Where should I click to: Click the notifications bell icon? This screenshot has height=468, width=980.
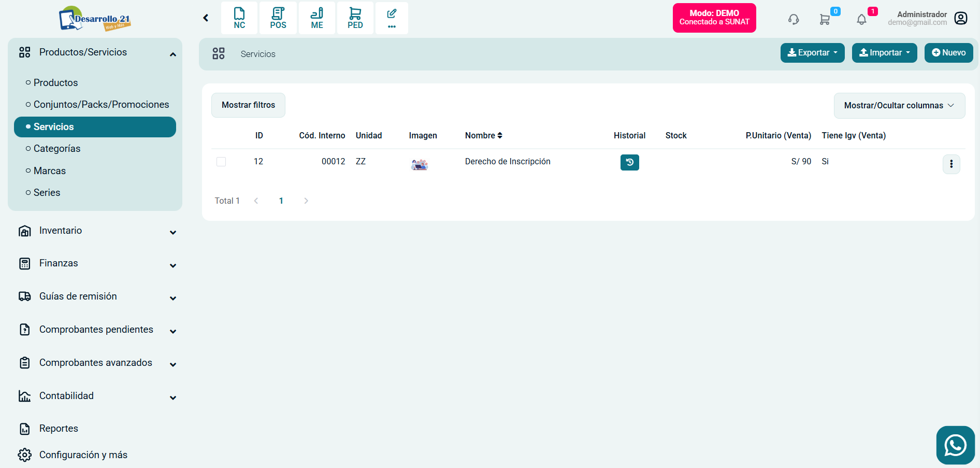[861, 20]
